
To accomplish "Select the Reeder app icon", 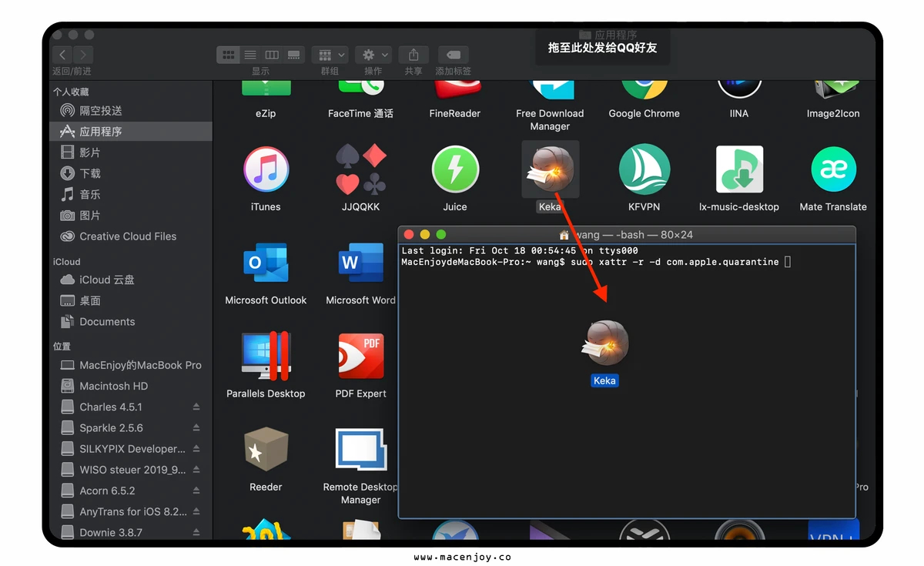I will pyautogui.click(x=266, y=450).
